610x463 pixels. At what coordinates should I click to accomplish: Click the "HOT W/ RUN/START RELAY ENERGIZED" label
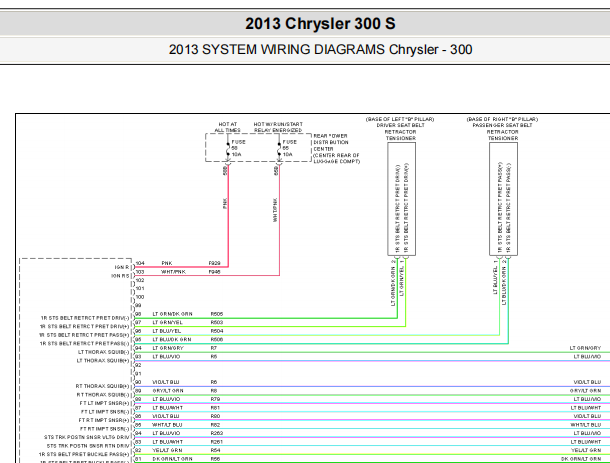[278, 127]
